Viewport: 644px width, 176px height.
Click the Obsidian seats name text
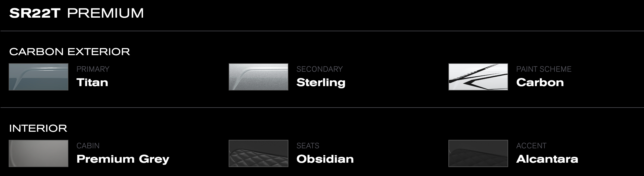click(x=325, y=159)
